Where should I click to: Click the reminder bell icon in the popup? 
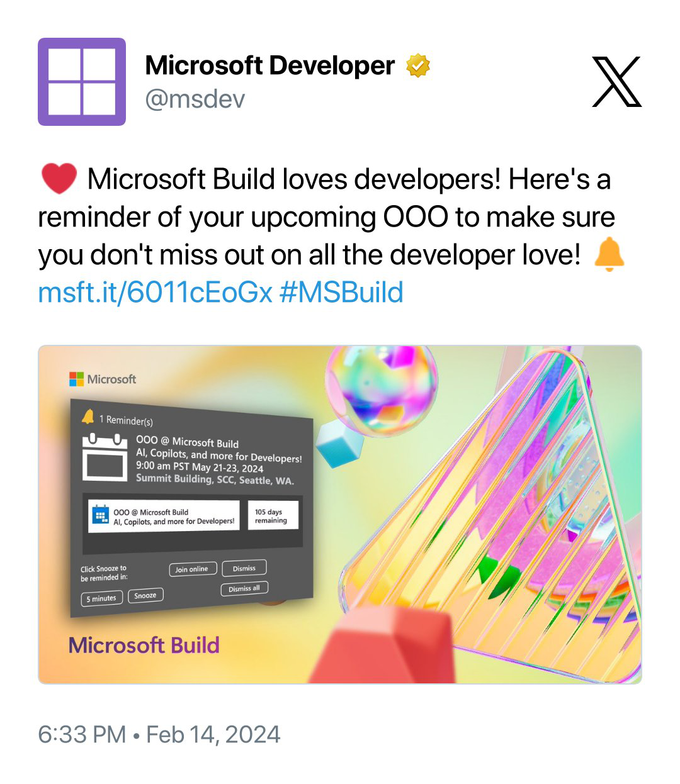88,416
